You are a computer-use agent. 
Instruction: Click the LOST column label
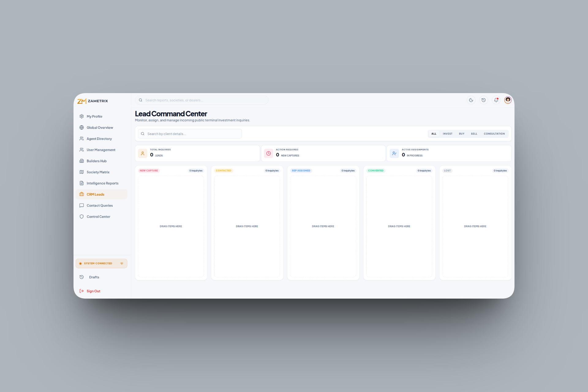(447, 171)
